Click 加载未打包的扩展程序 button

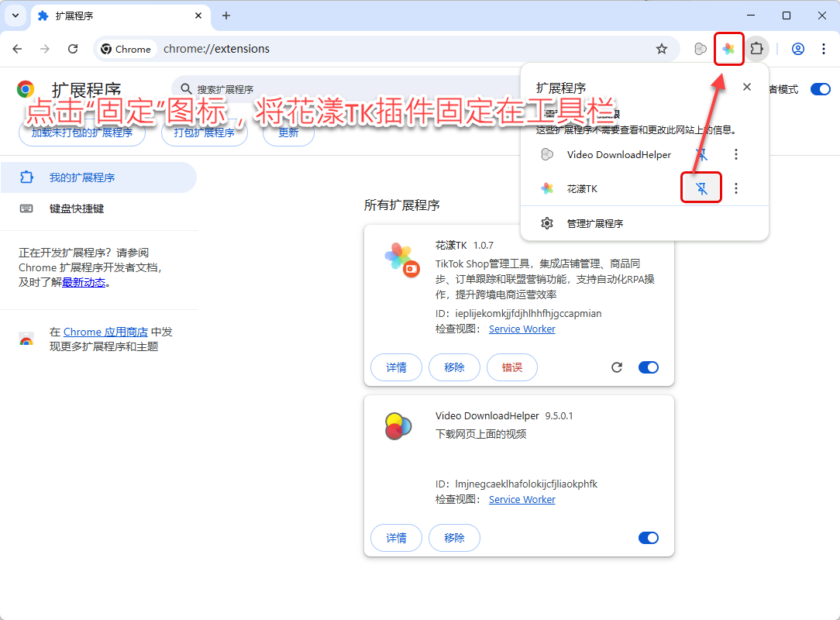coord(82,133)
